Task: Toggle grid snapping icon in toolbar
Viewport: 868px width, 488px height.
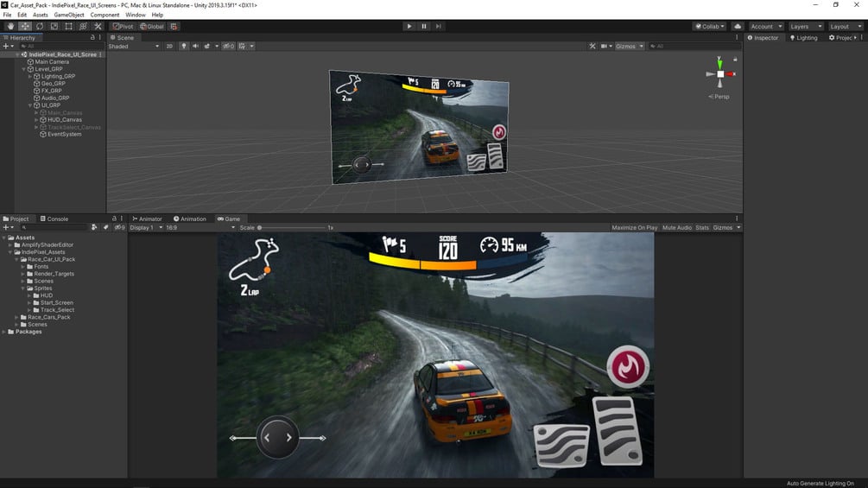Action: click(x=174, y=26)
